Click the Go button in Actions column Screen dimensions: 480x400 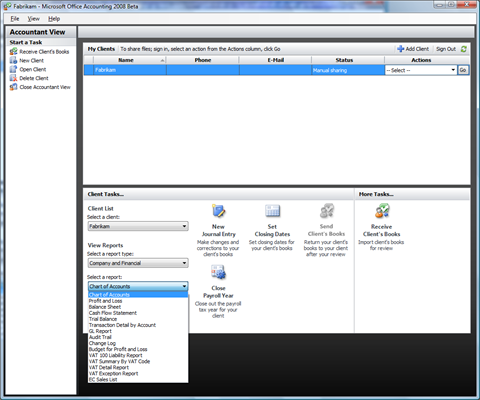(x=463, y=70)
